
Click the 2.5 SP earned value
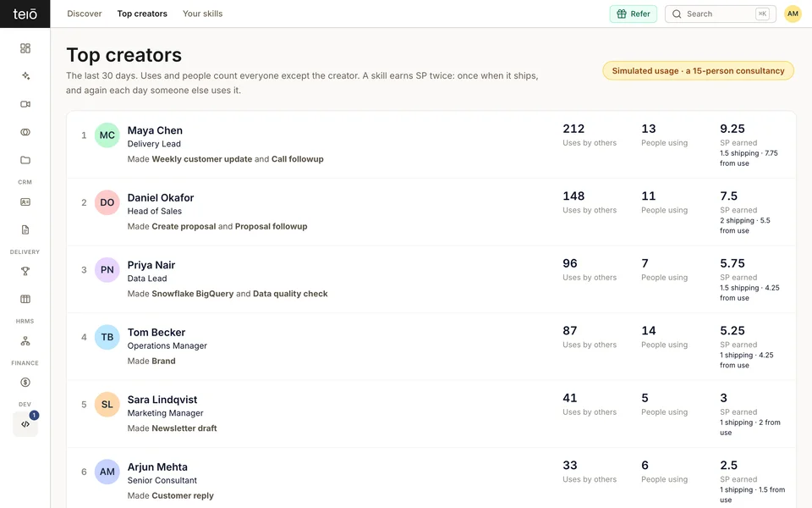[728, 466]
